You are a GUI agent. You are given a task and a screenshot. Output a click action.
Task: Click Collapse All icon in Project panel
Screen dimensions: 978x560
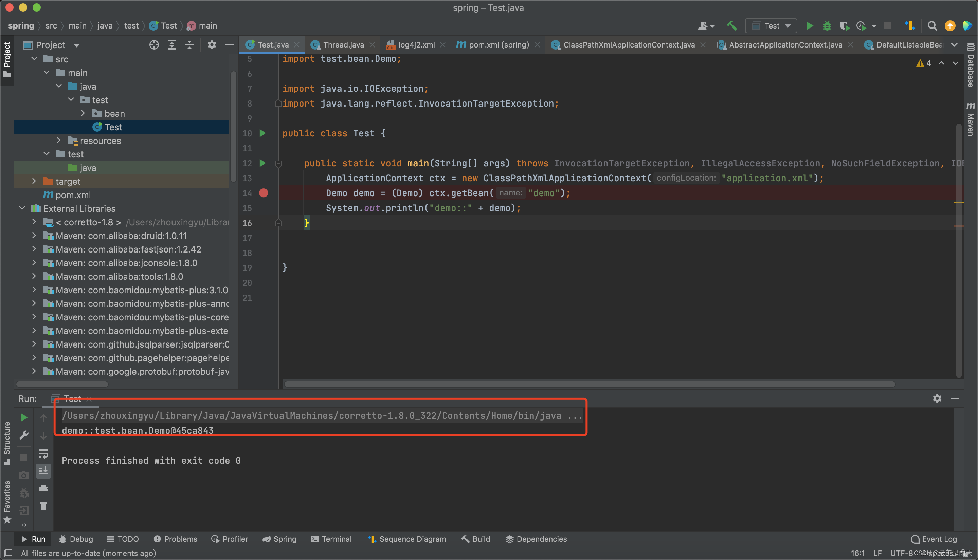click(x=189, y=45)
